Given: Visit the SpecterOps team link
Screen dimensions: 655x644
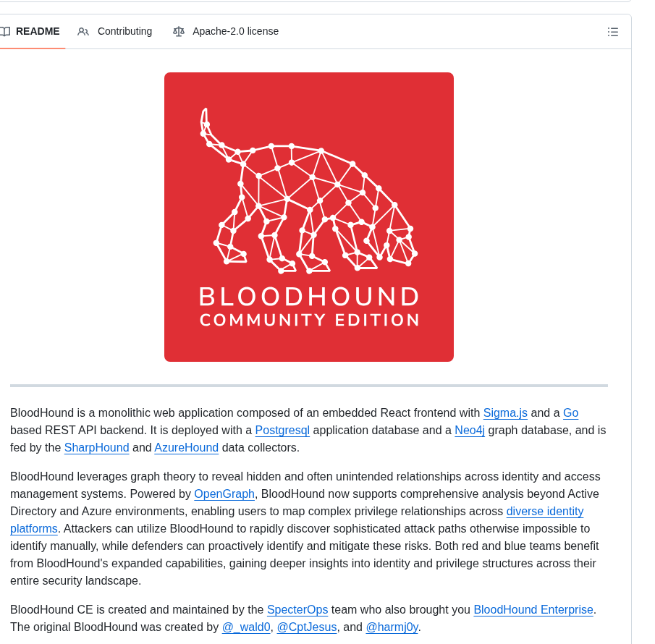Looking at the screenshot, I should click(297, 610).
